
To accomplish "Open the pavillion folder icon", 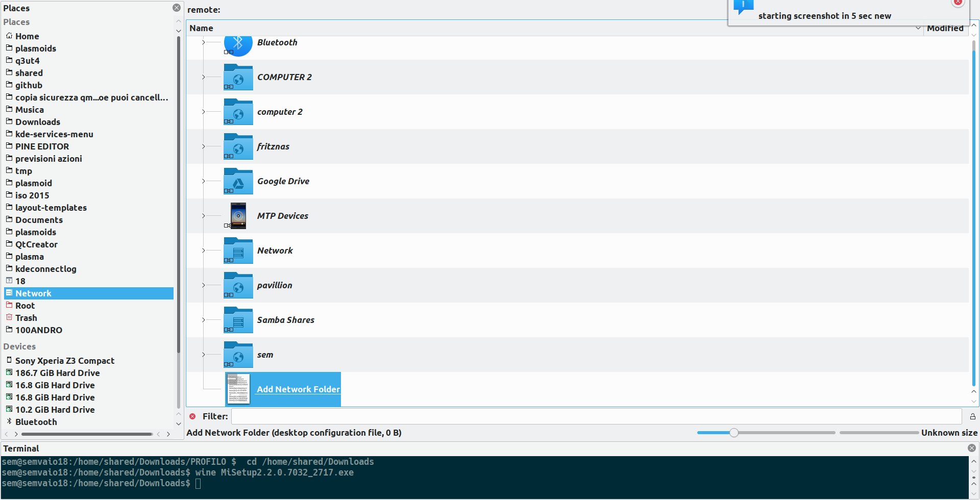I will [238, 285].
